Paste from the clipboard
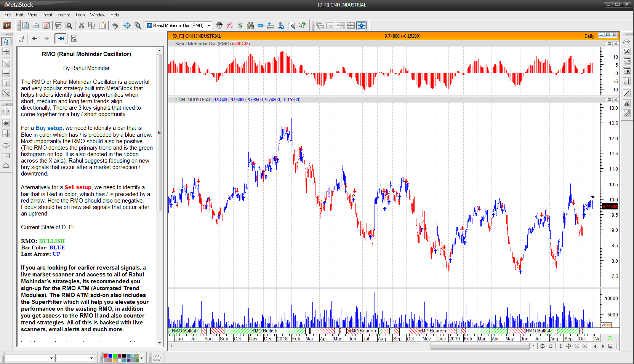This screenshot has height=364, width=634. coord(102,26)
